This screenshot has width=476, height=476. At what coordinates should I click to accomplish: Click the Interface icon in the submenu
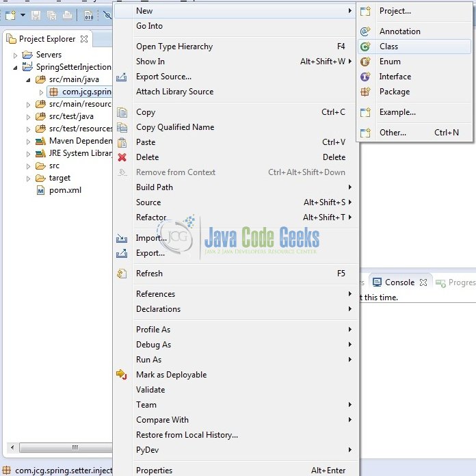[365, 77]
